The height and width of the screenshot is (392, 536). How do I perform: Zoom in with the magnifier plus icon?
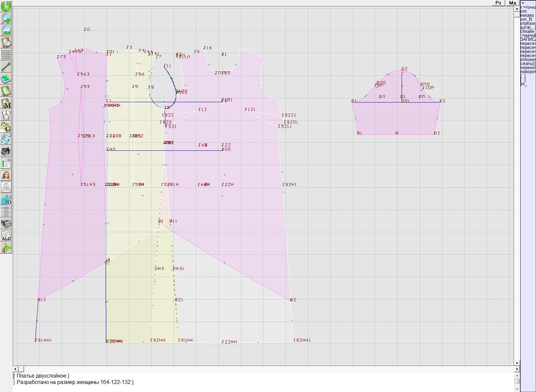[6, 18]
